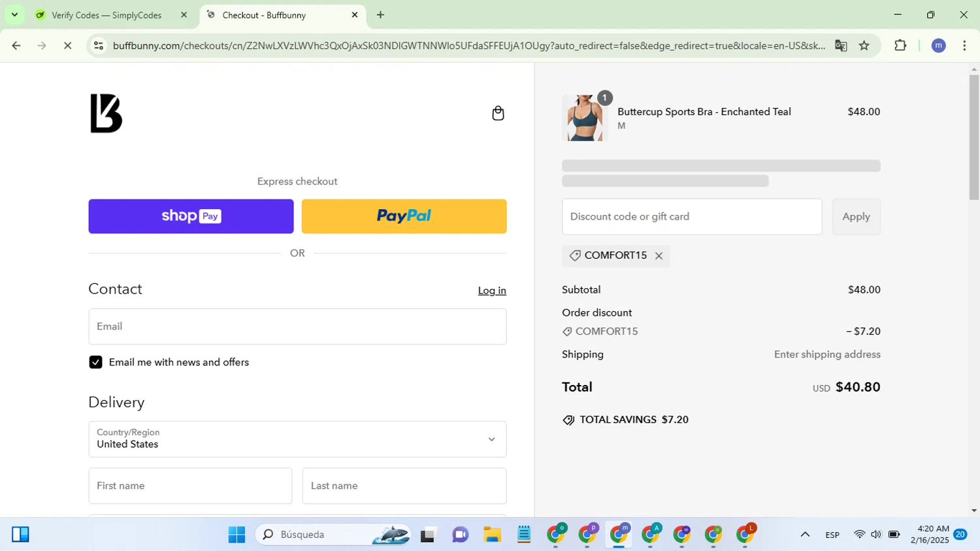
Task: Click the volume speaker icon
Action: [876, 535]
